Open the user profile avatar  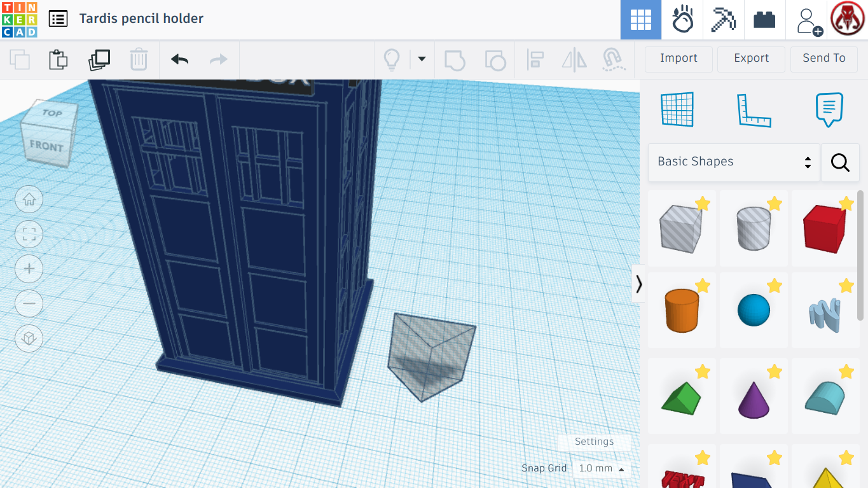tap(847, 20)
